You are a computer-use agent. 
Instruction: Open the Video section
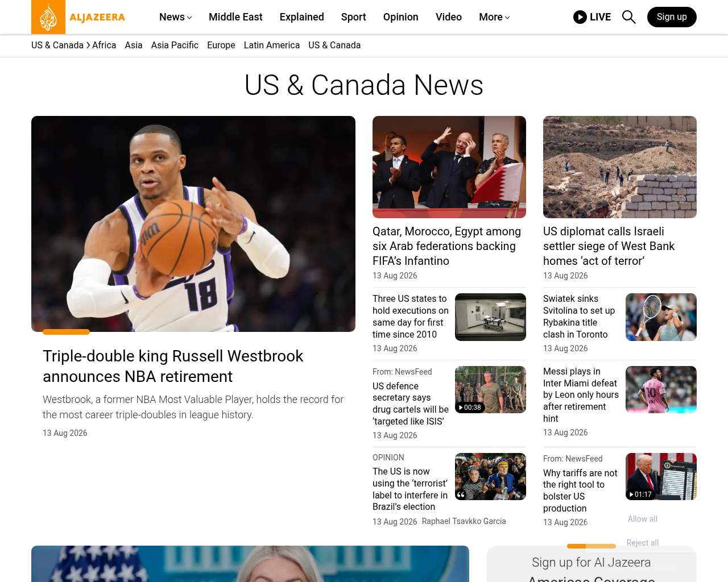click(449, 17)
